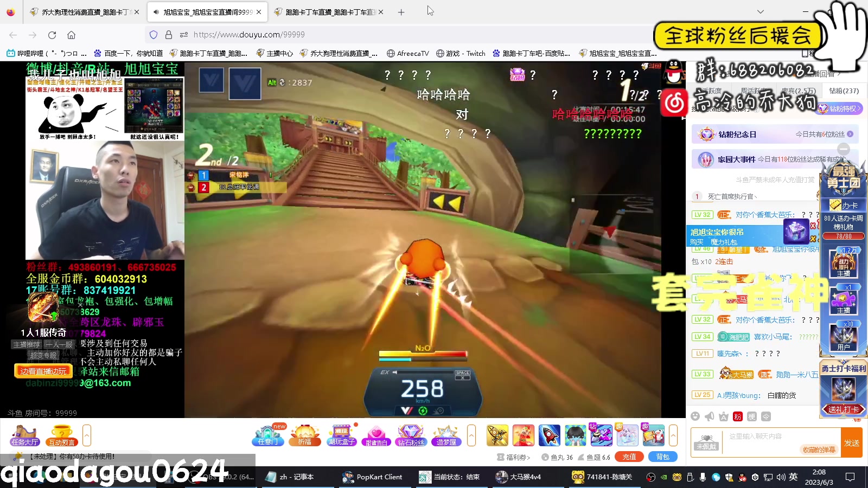Open the Windows notification center icon
This screenshot has width=868, height=488.
(x=850, y=477)
